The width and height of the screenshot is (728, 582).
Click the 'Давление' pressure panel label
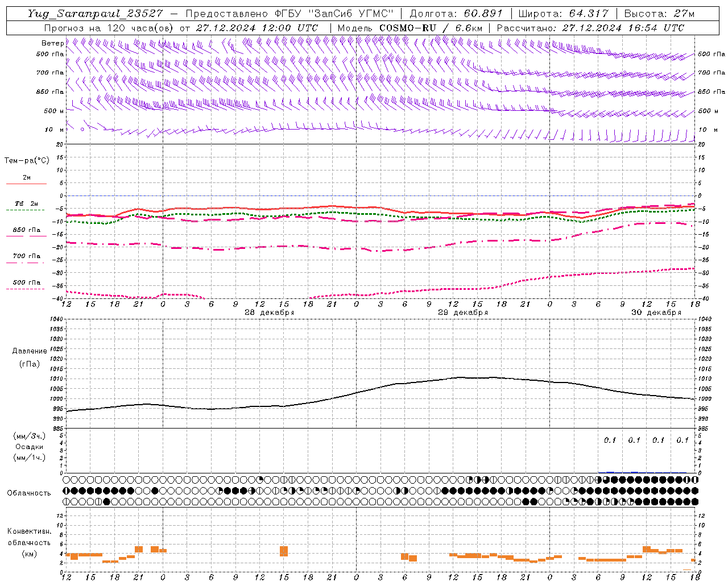(30, 351)
